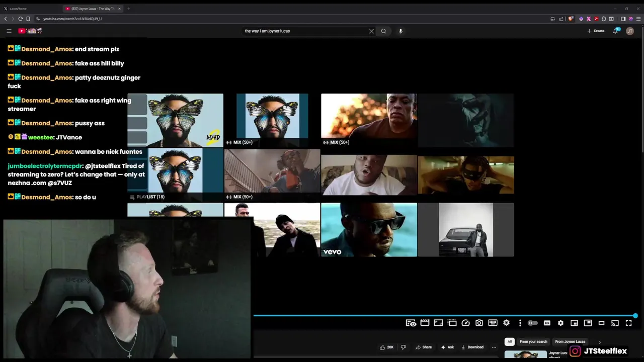Select the From your search chip
The width and height of the screenshot is (644, 362).
(533, 342)
